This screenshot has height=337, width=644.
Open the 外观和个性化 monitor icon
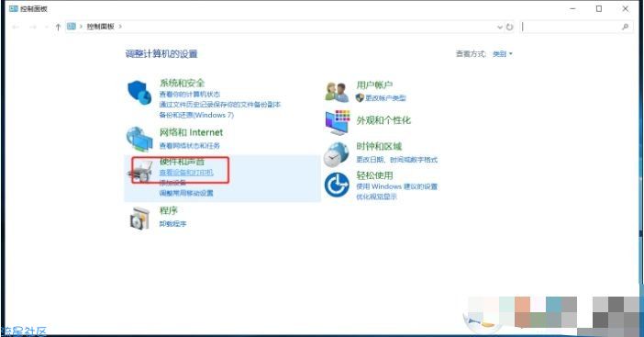[338, 122]
